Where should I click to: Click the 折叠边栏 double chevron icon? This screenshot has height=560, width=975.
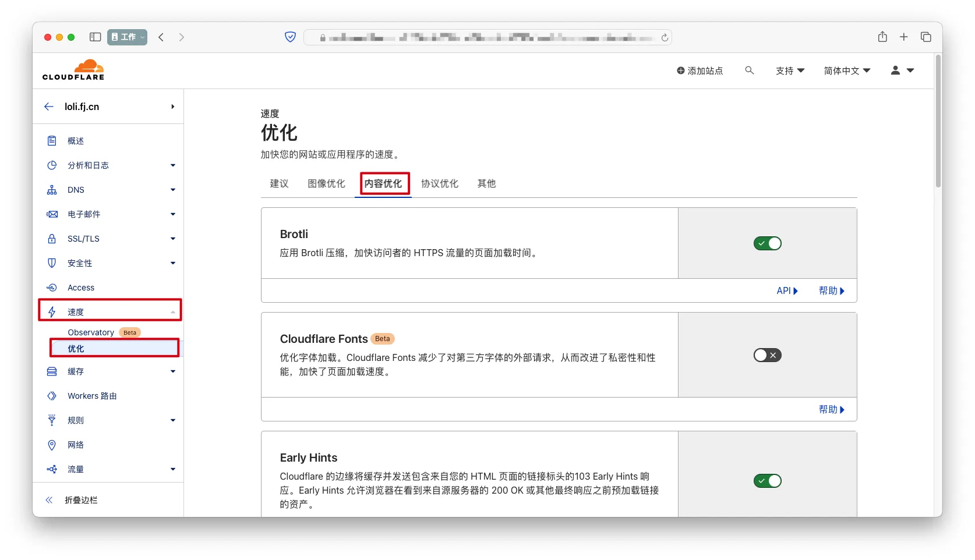50,500
